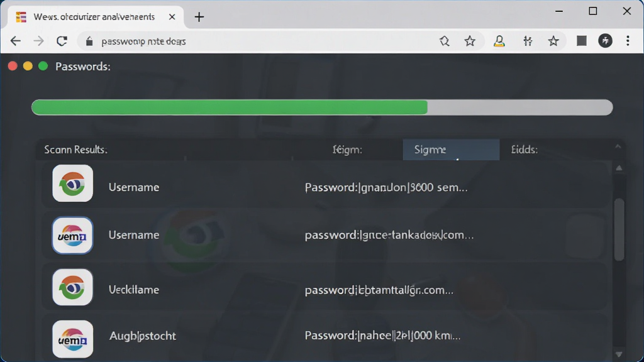This screenshot has height=362, width=644.
Task: Click the uema icon in the Augbjpstocht row
Action: pos(73,339)
